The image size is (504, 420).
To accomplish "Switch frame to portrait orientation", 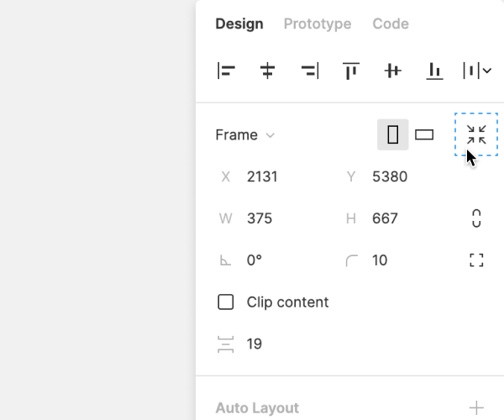I will click(392, 134).
